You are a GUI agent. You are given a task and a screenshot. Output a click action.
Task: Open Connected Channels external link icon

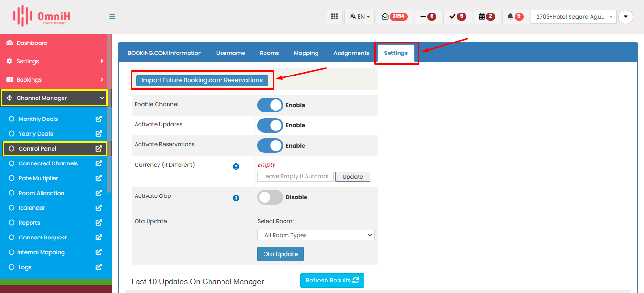coord(99,163)
